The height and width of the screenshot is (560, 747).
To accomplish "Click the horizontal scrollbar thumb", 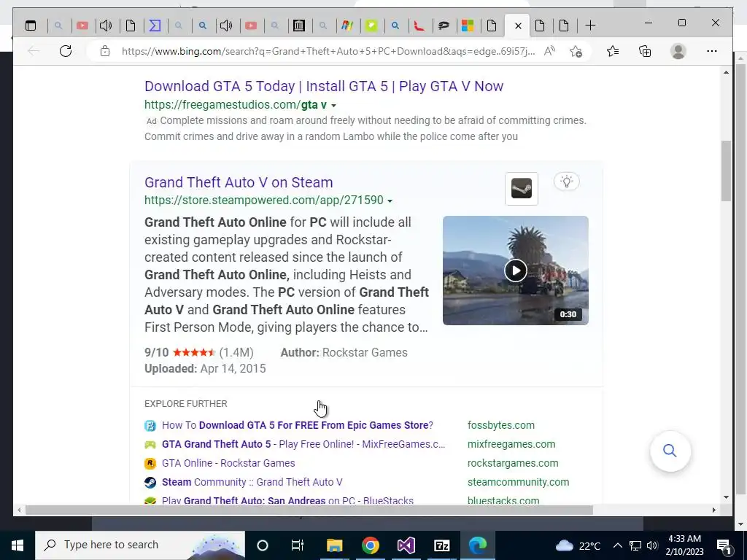I will [x=309, y=510].
